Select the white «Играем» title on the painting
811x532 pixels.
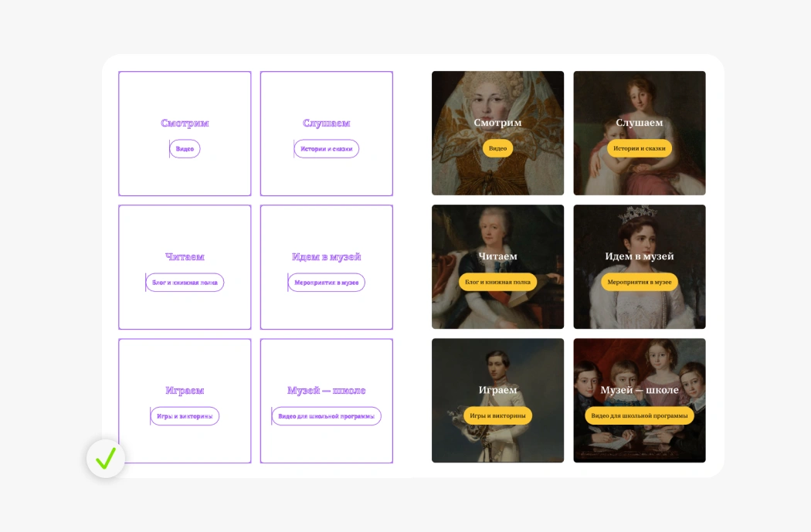tap(497, 390)
